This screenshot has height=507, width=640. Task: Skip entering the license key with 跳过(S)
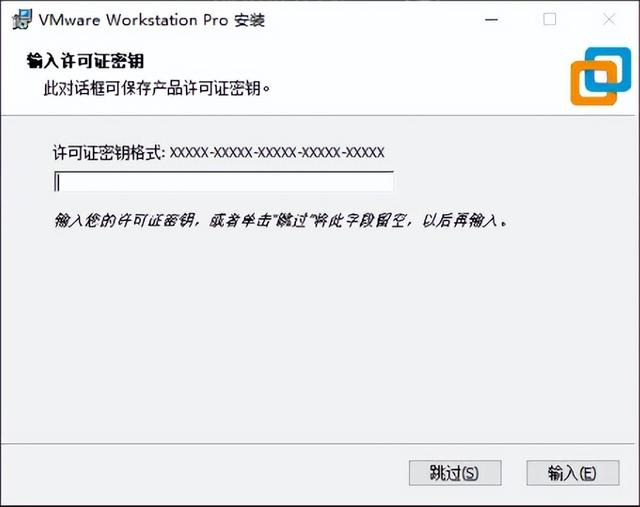coord(455,473)
